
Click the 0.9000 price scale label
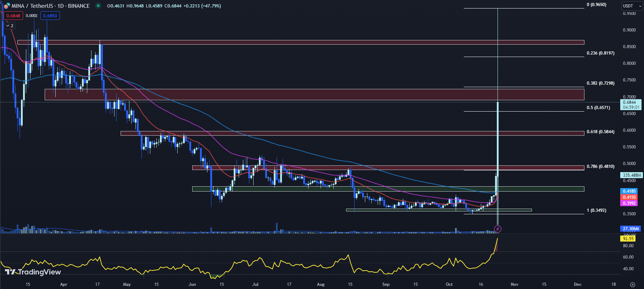[629, 30]
